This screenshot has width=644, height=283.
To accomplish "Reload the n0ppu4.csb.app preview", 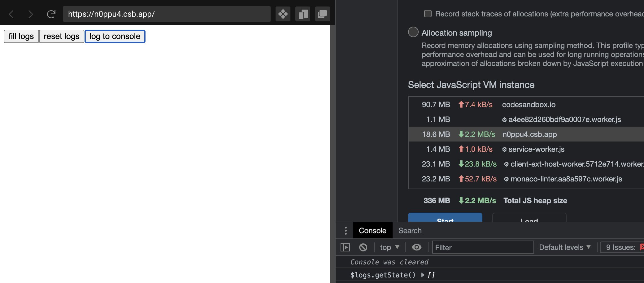I will click(51, 14).
